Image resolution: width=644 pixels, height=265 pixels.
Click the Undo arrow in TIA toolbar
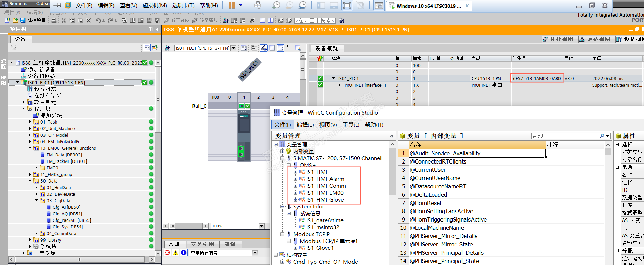pyautogui.click(x=98, y=20)
